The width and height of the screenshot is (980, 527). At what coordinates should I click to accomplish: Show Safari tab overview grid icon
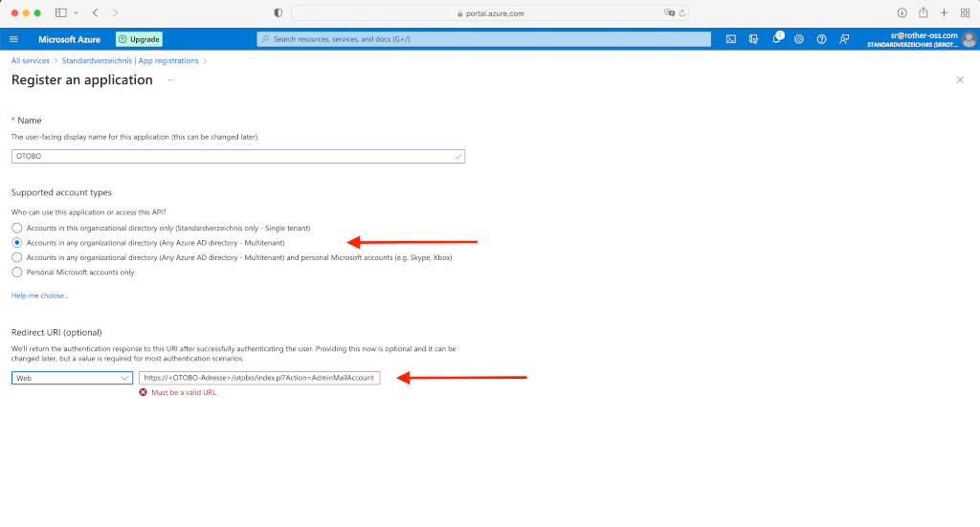965,12
